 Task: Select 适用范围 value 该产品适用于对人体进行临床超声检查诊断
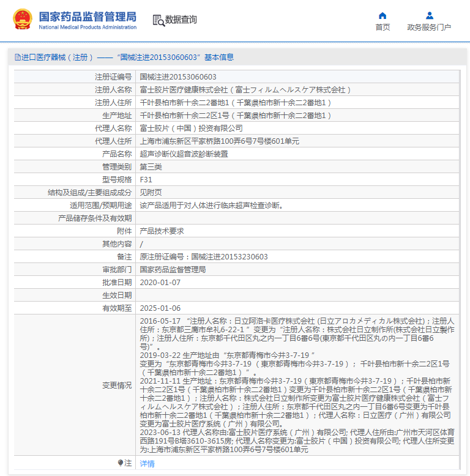click(x=212, y=205)
